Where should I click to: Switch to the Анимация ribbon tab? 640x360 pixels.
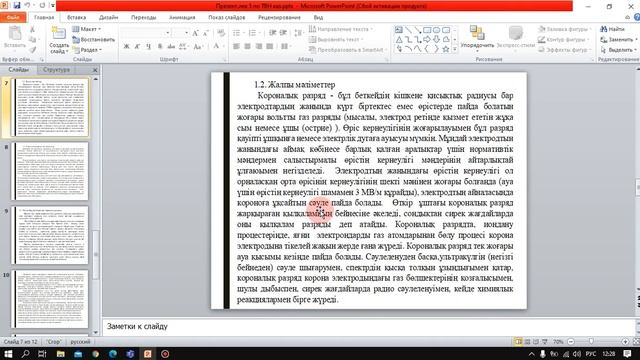182,18
